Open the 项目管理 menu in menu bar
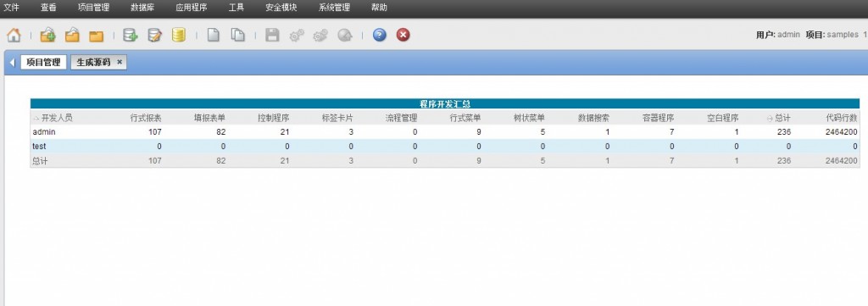 click(x=93, y=8)
